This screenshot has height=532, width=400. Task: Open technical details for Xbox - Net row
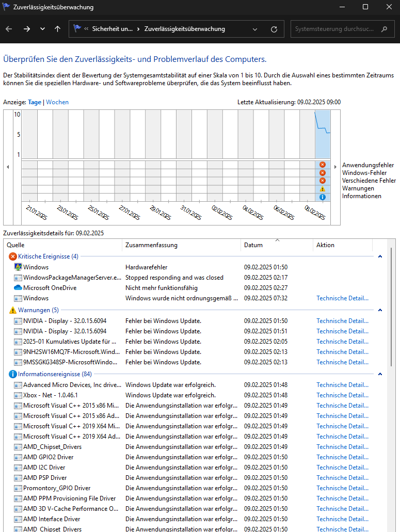342,395
